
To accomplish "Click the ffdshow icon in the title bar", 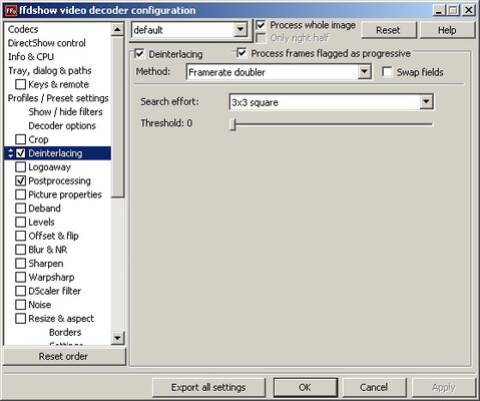I will pos(11,10).
